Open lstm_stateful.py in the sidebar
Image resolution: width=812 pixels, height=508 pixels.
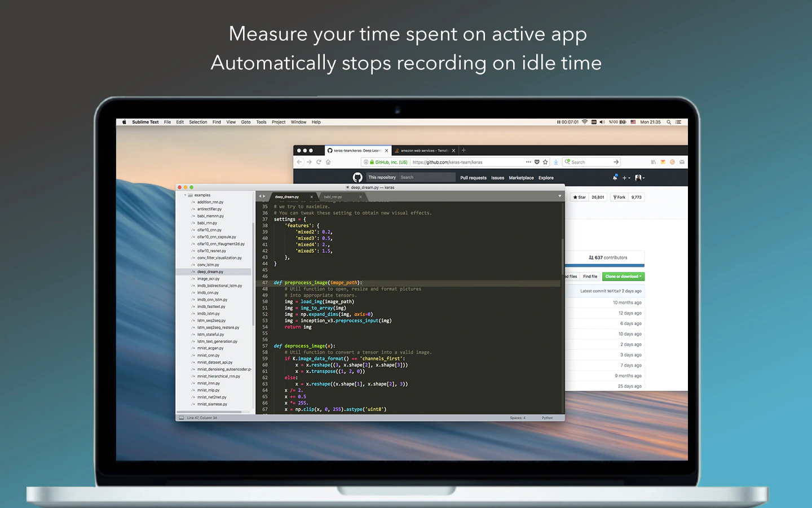pos(210,335)
